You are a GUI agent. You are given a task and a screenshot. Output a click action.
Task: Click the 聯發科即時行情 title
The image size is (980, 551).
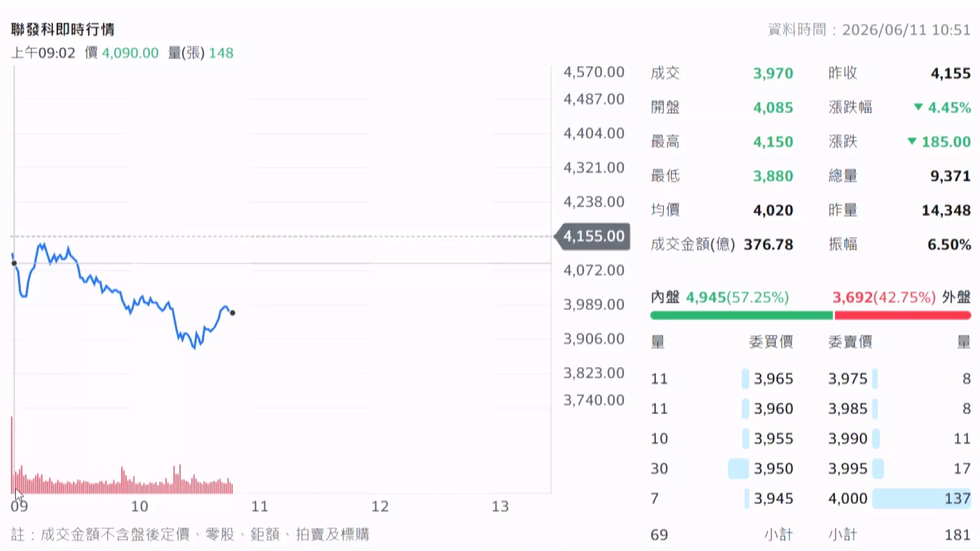tap(63, 29)
